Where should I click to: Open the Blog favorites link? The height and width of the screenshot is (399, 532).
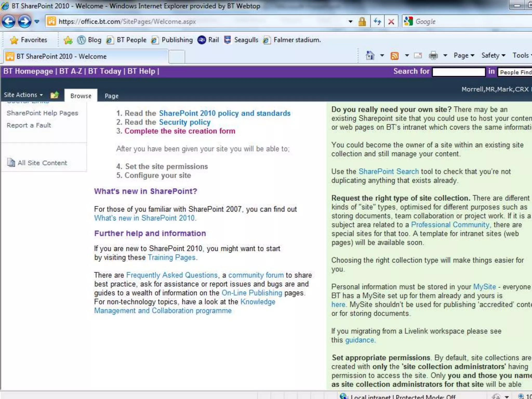(89, 40)
